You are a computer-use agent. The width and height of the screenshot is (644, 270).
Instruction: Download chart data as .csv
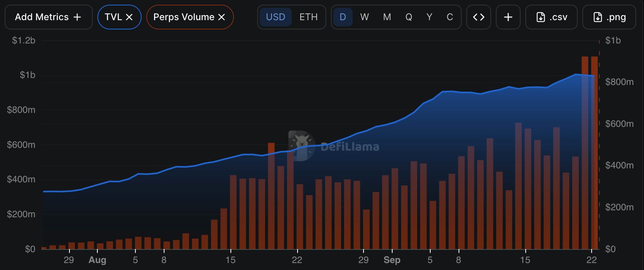[x=551, y=17]
